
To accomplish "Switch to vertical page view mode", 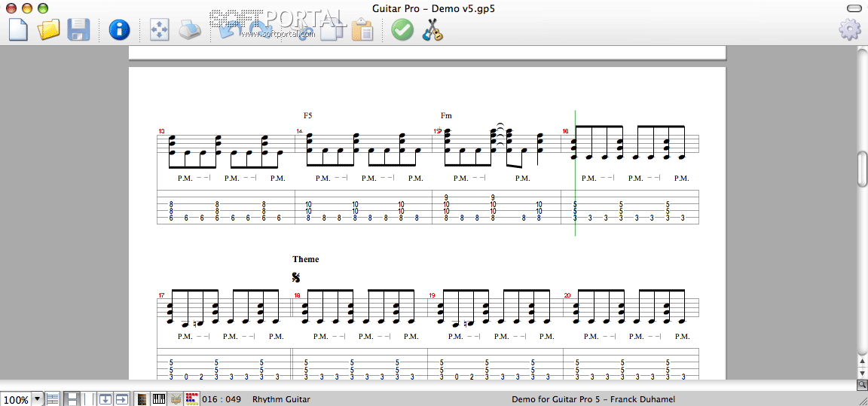I will point(72,398).
